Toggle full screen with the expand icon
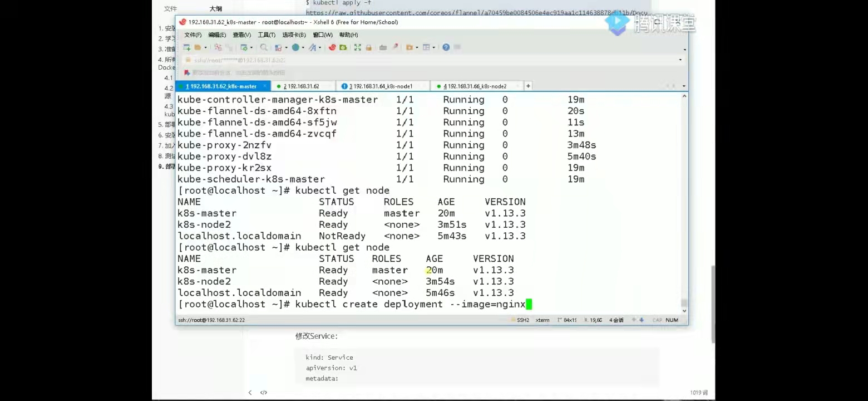The image size is (868, 401). click(x=357, y=47)
